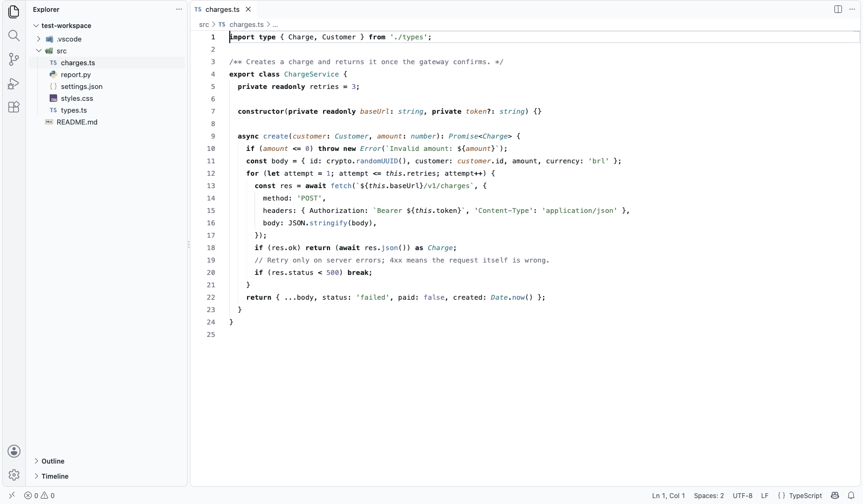Open Copilot status icon in status bar
Image resolution: width=863 pixels, height=504 pixels.
[x=835, y=495]
